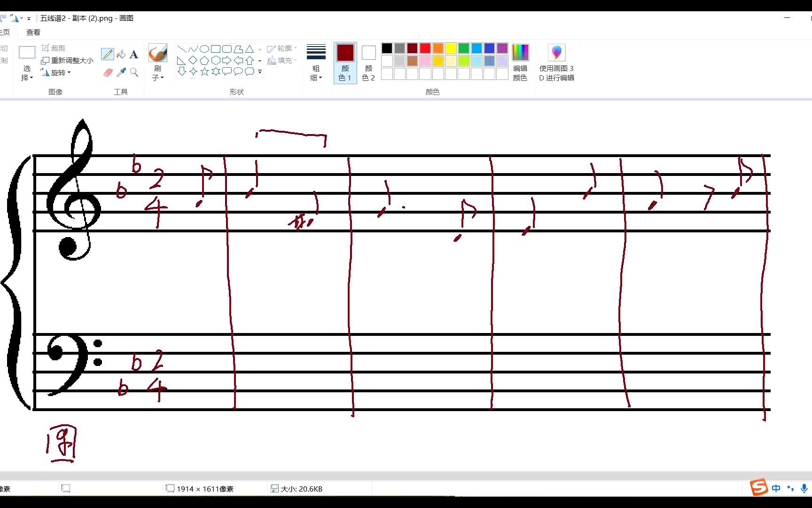Click the rectangular selection tool icon
The width and height of the screenshot is (812, 508).
[27, 52]
